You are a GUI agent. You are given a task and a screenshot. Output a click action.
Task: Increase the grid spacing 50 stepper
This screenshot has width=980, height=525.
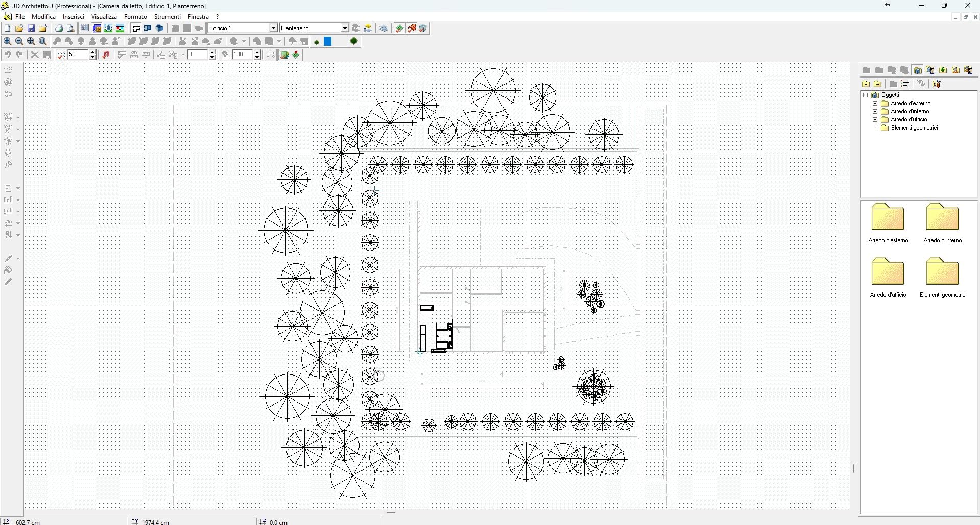[x=92, y=52]
